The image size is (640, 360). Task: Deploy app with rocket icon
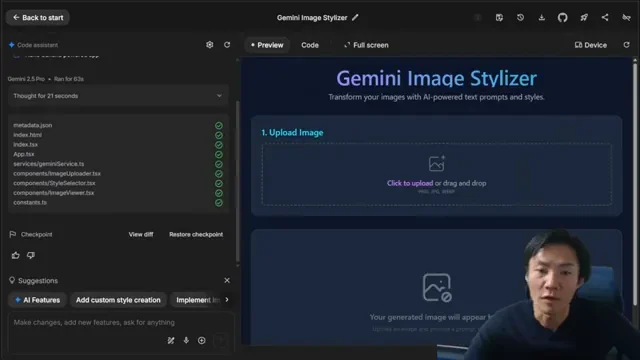click(x=584, y=18)
